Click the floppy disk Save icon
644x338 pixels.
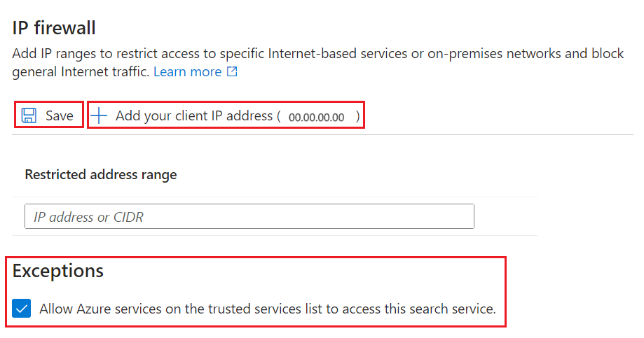pos(29,115)
